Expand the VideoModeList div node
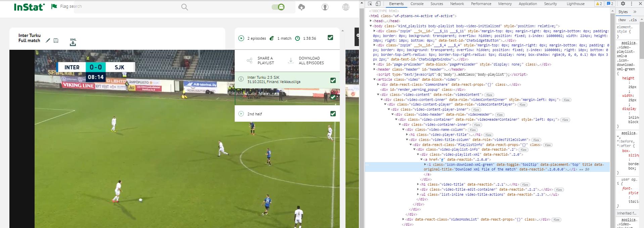 pos(404,219)
